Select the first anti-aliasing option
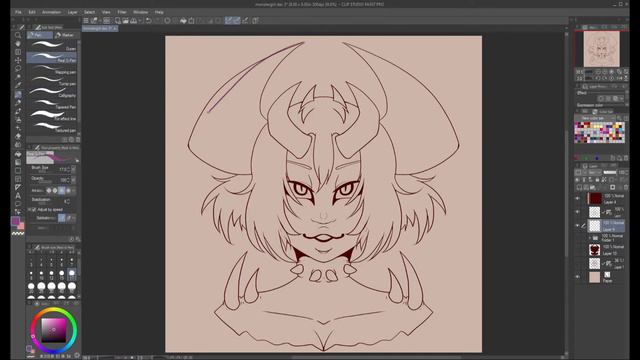 (x=49, y=190)
